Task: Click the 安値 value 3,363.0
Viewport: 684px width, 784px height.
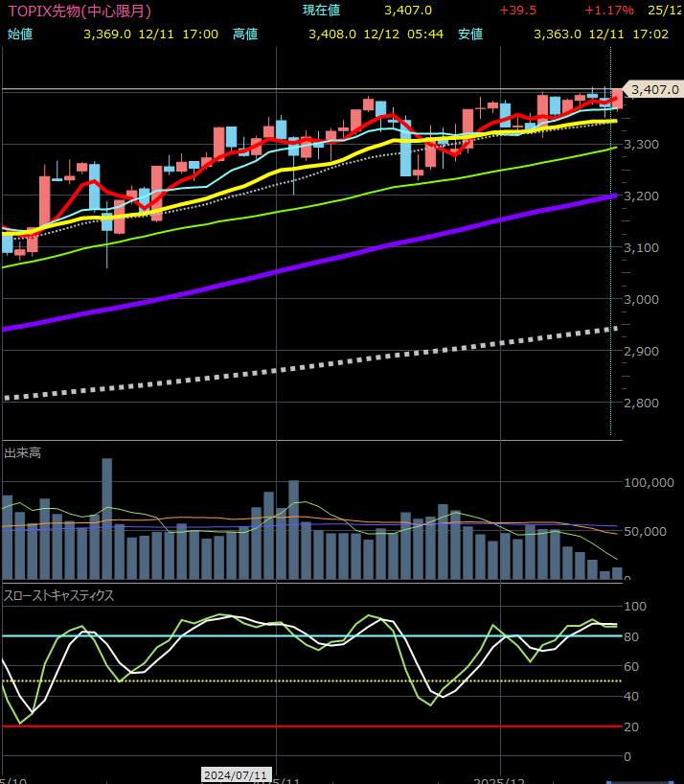Action: [558, 34]
